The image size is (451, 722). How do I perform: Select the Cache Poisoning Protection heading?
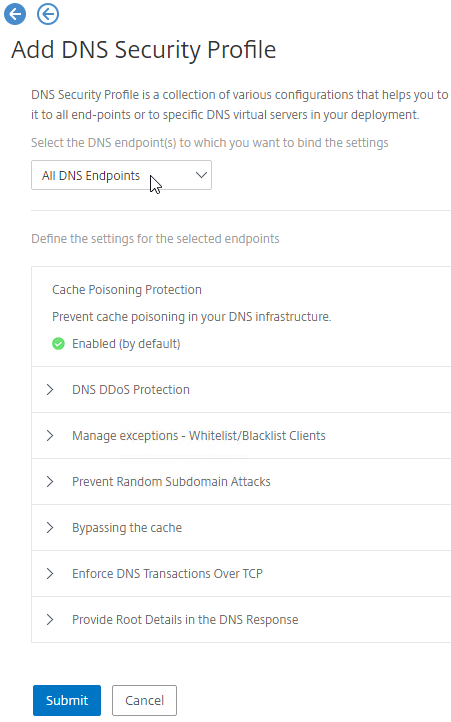click(x=127, y=290)
